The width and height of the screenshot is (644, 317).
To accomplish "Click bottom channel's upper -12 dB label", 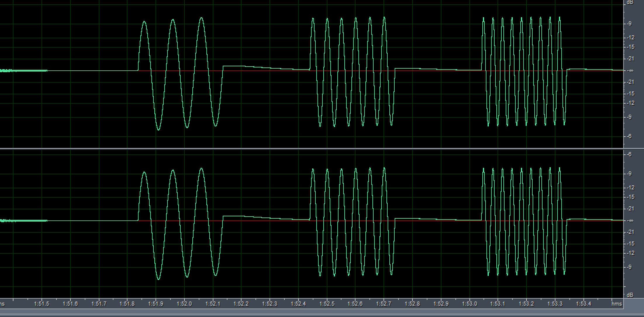I will [x=630, y=187].
